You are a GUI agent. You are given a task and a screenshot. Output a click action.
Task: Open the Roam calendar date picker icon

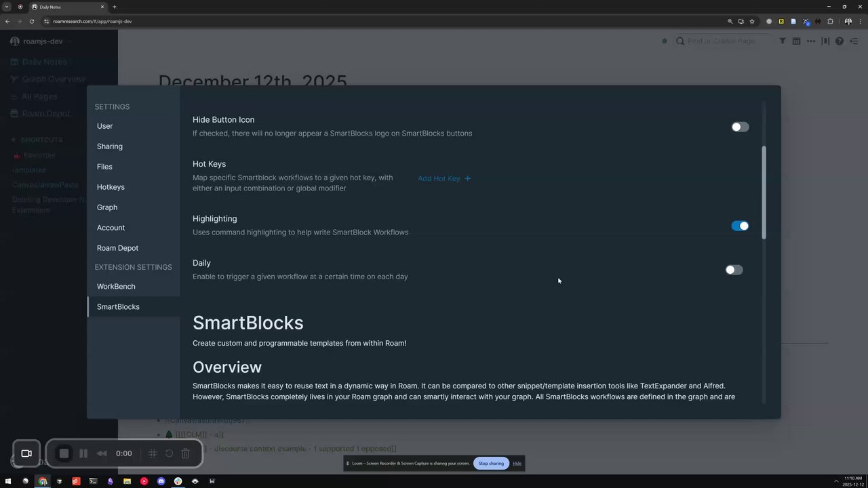coord(796,41)
